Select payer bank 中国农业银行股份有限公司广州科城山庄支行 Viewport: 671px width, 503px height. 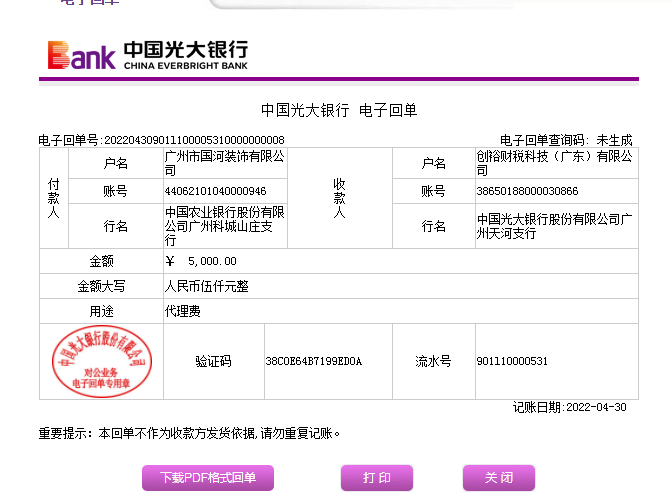point(225,226)
